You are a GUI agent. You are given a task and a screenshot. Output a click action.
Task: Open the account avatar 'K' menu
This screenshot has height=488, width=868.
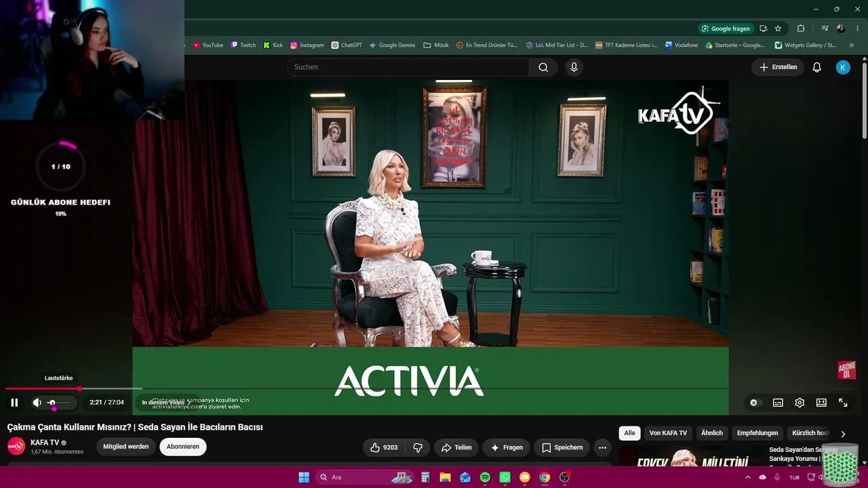[x=843, y=67]
